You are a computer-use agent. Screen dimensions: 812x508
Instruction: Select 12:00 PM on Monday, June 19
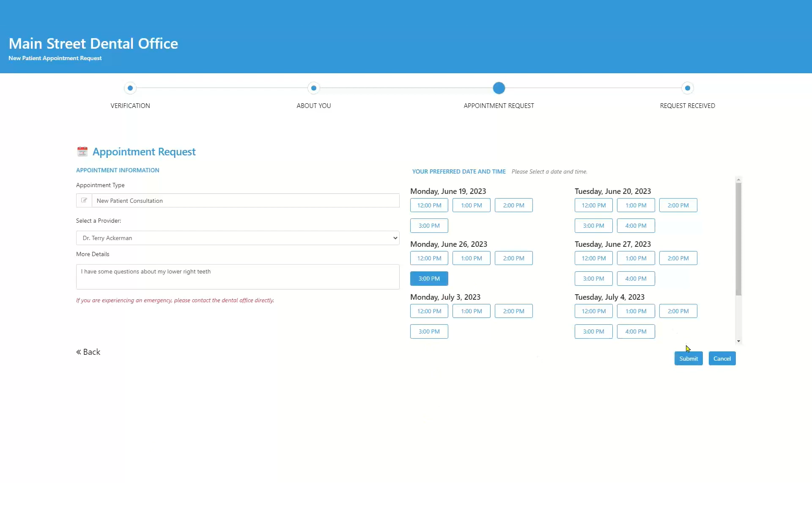pyautogui.click(x=429, y=205)
